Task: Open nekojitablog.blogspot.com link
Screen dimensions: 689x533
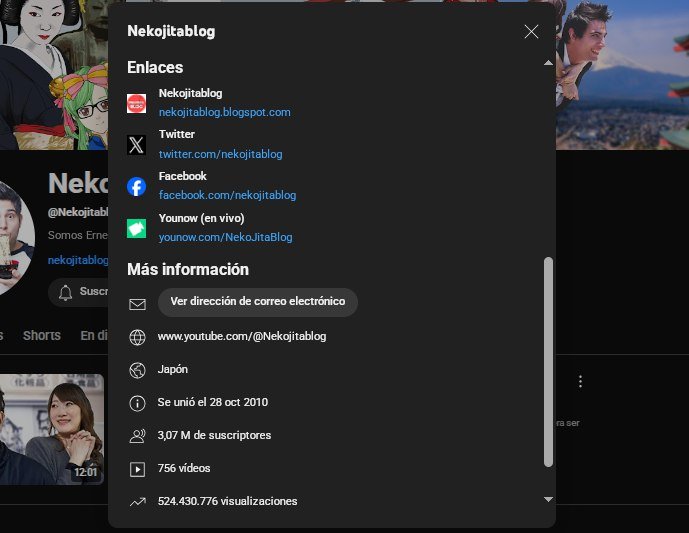Action: (x=225, y=112)
